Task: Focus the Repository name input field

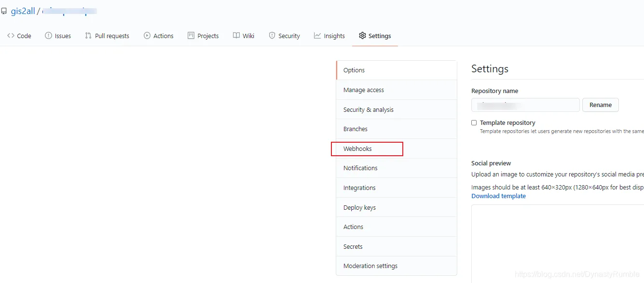Action: click(525, 105)
